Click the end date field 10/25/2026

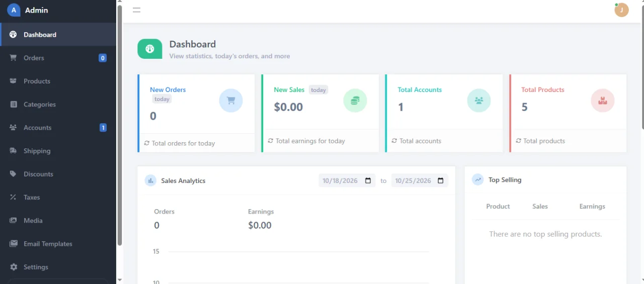(x=420, y=180)
